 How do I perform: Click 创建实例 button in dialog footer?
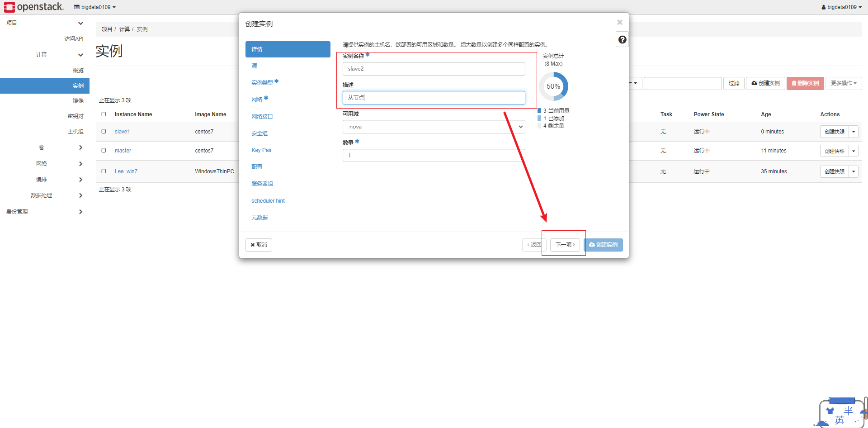(603, 245)
